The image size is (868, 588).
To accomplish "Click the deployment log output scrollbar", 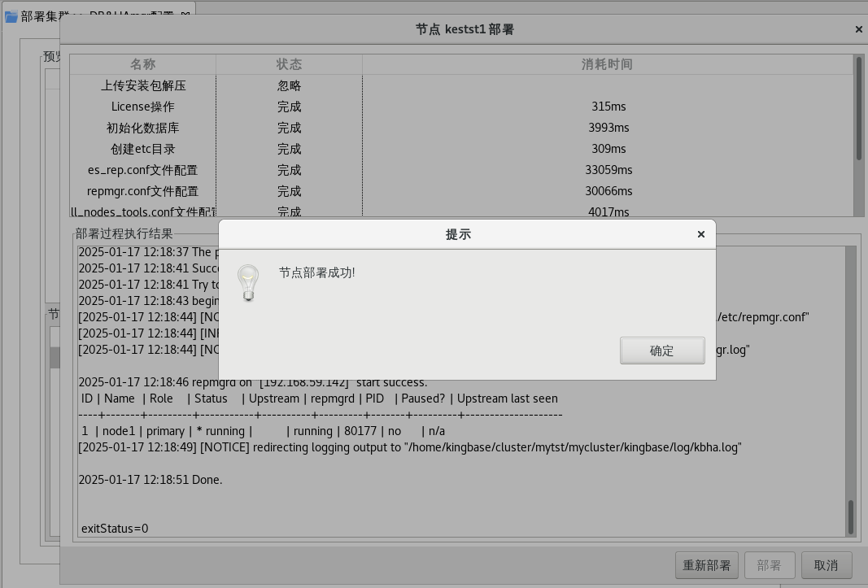I will [851, 516].
